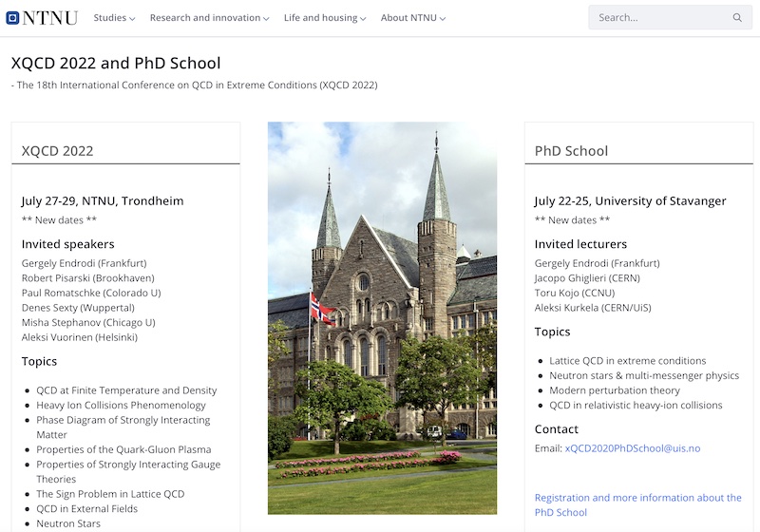The image size is (760, 532).
Task: Click topic Neutron Stars in XQCD list
Action: click(x=68, y=523)
